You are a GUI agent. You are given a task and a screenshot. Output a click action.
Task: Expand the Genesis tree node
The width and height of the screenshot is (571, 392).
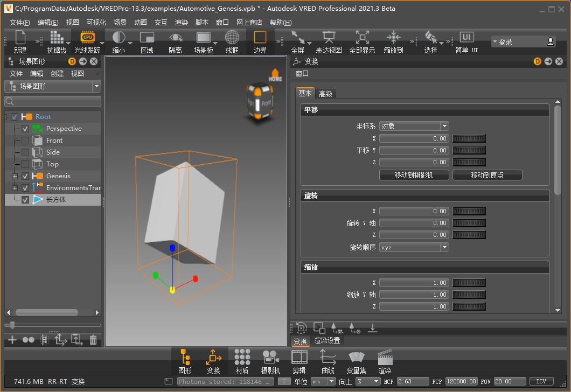point(15,176)
